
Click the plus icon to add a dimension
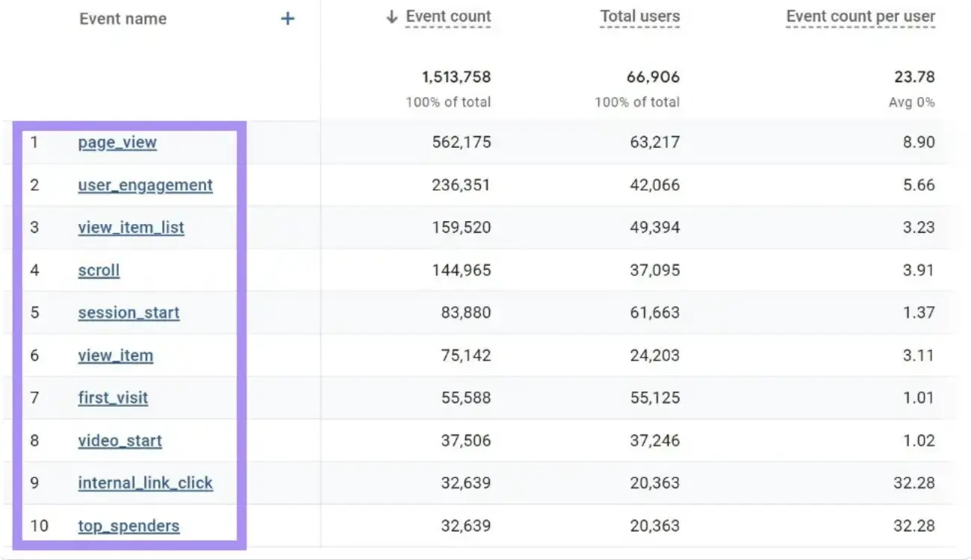tap(288, 19)
